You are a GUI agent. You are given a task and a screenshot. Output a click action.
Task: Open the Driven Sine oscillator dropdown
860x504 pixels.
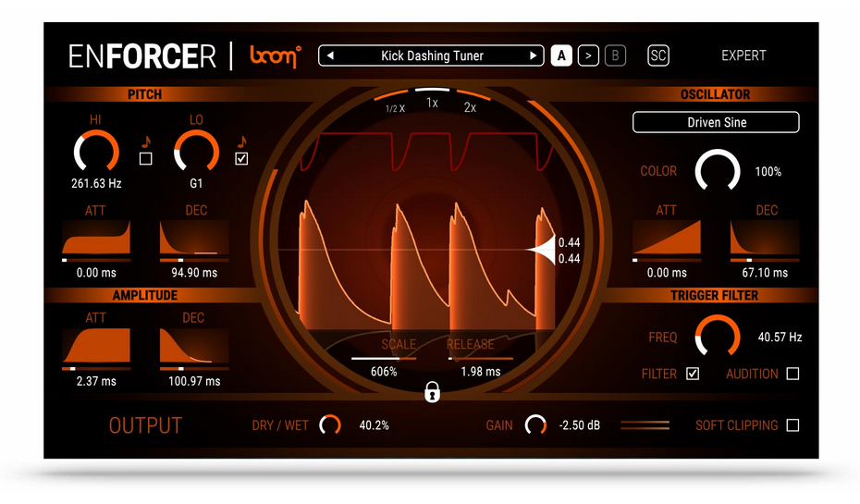[x=716, y=122]
